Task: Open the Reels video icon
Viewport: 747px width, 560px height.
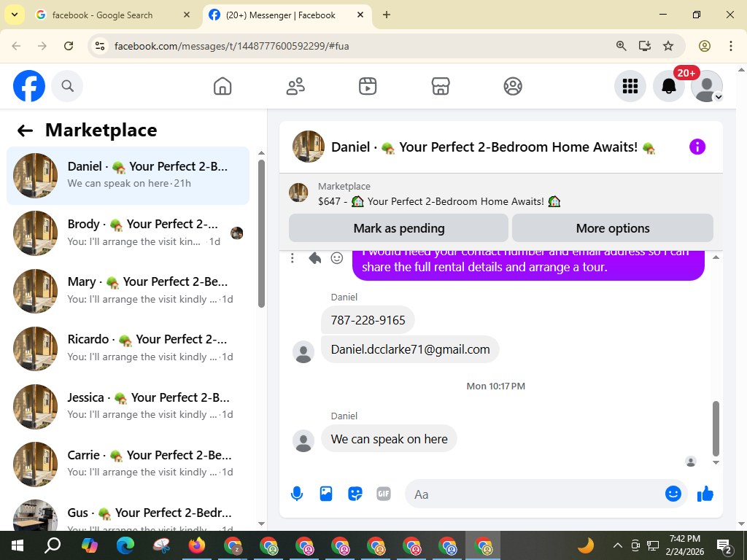Action: click(368, 86)
